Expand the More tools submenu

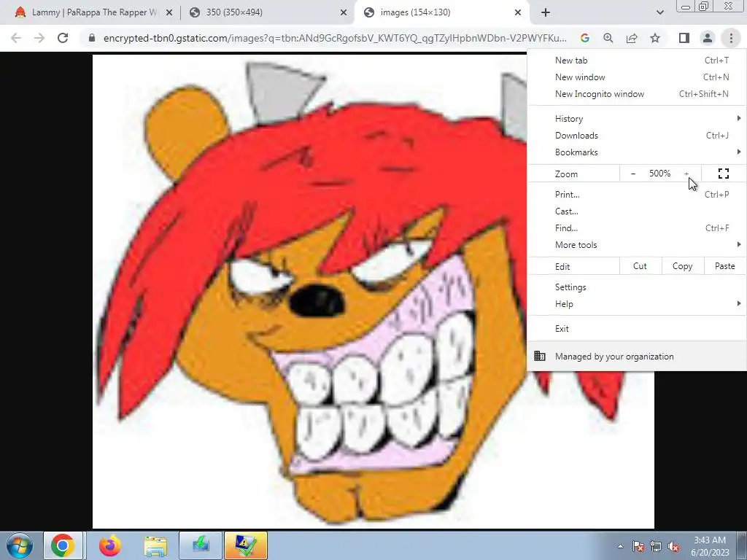636,245
